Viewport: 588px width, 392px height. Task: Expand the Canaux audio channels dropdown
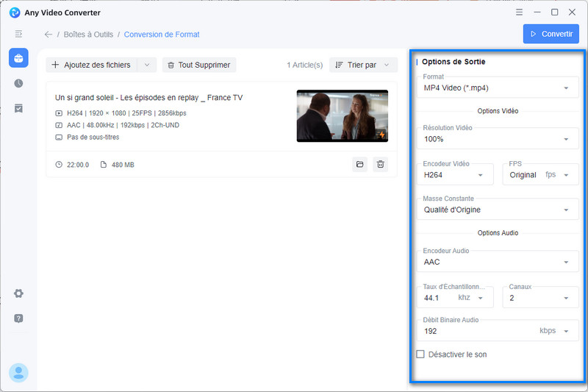point(539,298)
